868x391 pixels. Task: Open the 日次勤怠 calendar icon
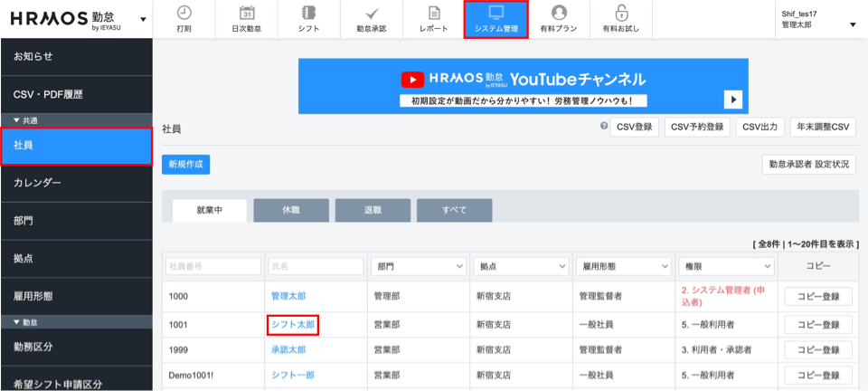pos(247,14)
